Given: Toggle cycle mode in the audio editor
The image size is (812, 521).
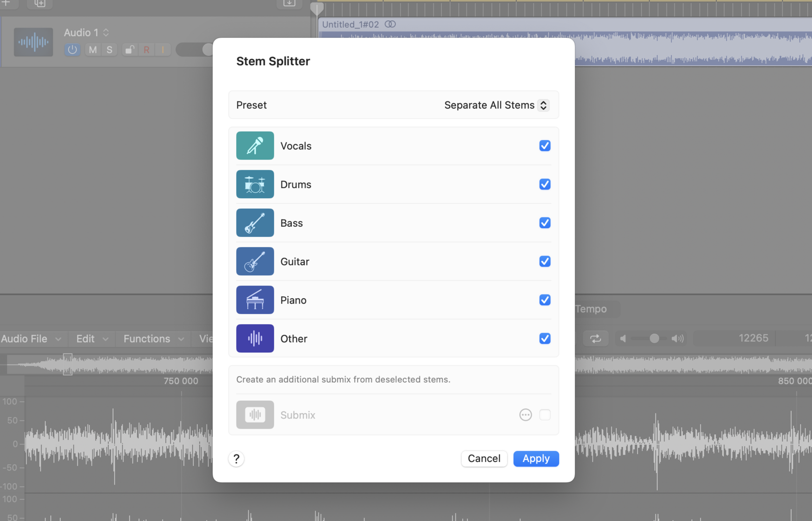Looking at the screenshot, I should (x=595, y=338).
